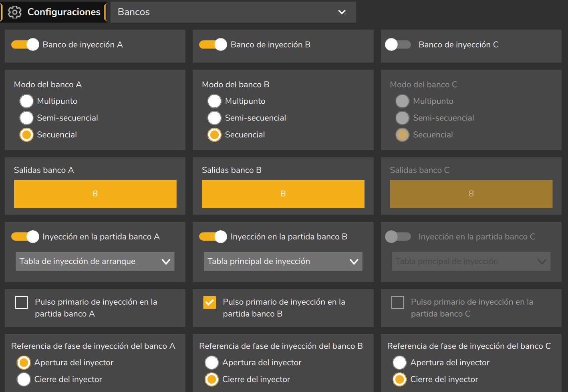This screenshot has width=568, height=392.
Task: Click the Salidas banco B label
Action: click(232, 170)
